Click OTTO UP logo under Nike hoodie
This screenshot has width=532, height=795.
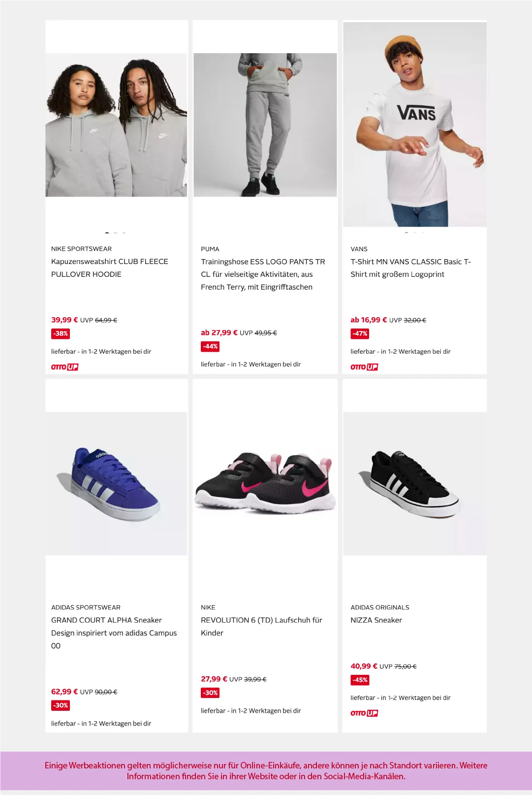tap(65, 367)
